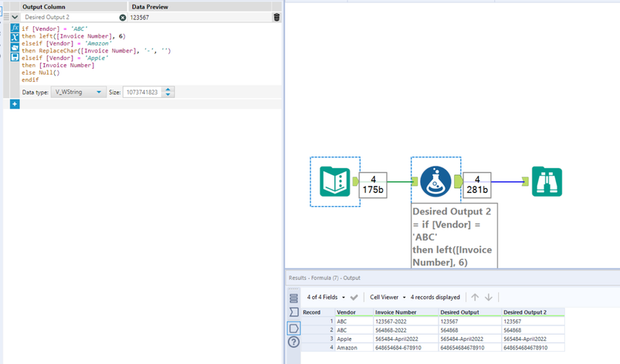Go to the previous record with the up arrow
Viewport: 620px width, 364px height.
click(475, 297)
